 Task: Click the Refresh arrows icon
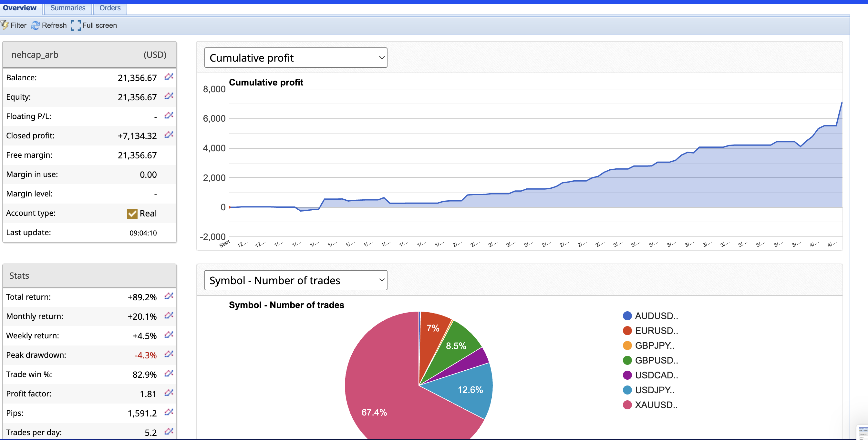point(36,25)
